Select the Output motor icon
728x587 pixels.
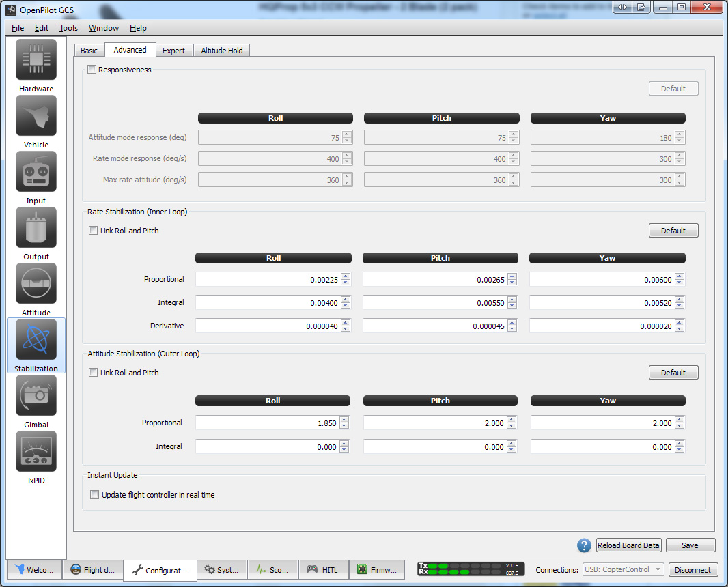click(36, 228)
